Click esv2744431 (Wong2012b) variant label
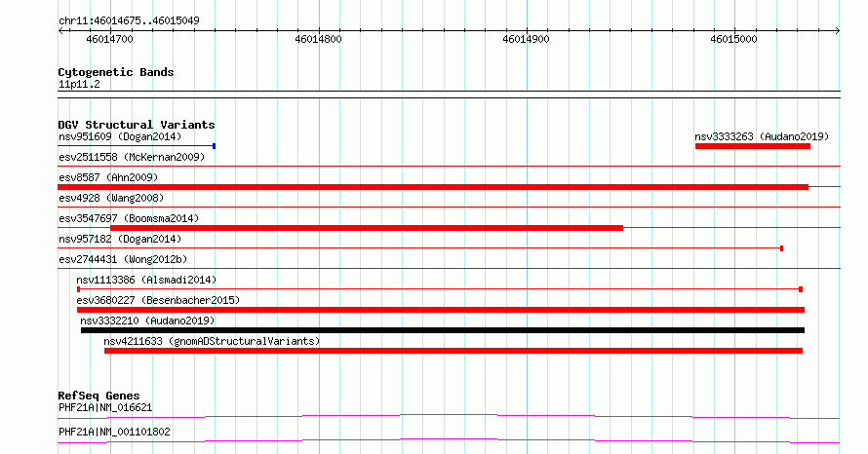The image size is (868, 454). [123, 259]
